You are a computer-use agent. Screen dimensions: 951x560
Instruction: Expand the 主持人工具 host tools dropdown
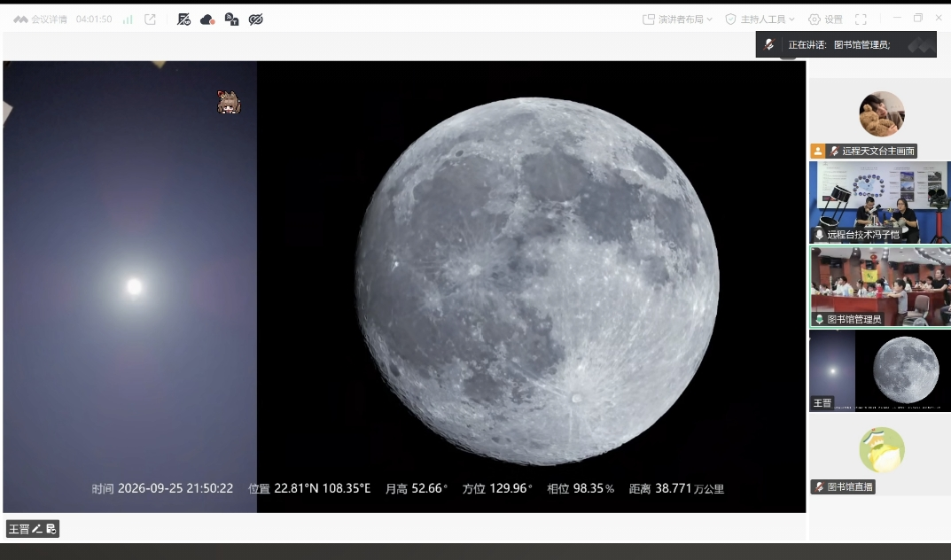coord(760,19)
